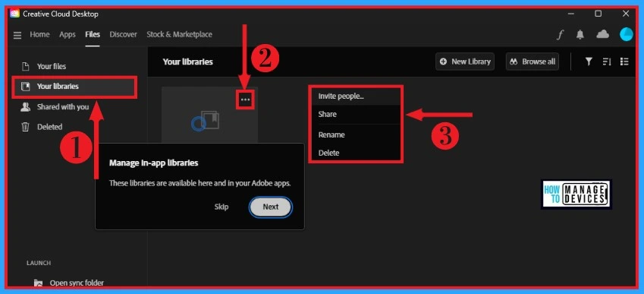Click the Browse all button
Image resolution: width=644 pixels, height=294 pixels.
click(x=532, y=62)
